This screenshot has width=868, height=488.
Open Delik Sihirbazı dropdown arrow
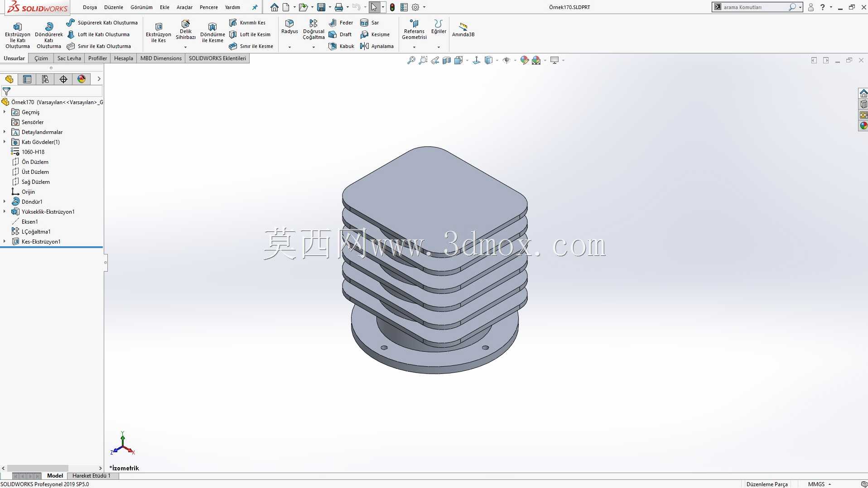click(x=185, y=47)
